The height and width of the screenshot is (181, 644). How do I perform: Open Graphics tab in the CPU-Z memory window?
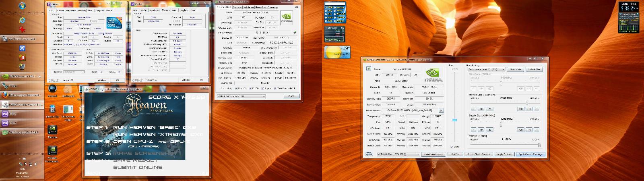(183, 10)
